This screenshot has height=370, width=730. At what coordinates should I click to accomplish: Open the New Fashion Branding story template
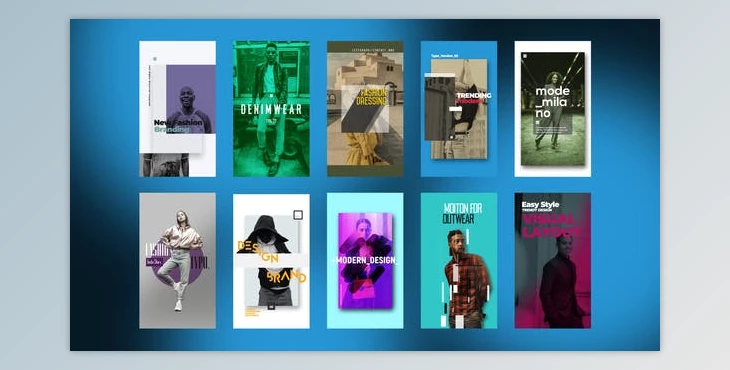coord(177,109)
